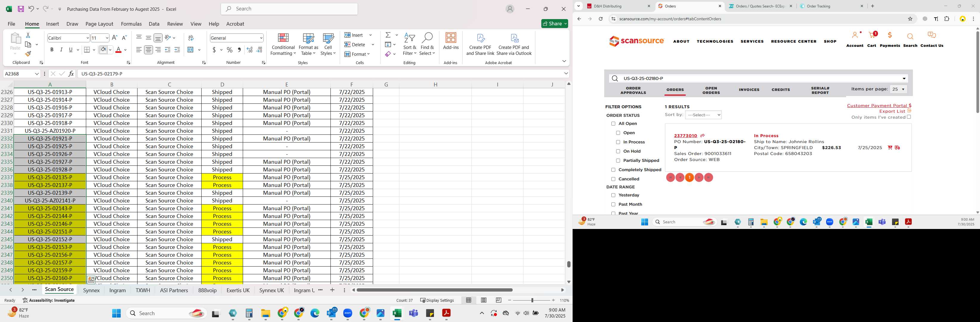Click the Decrease Font Size icon

click(124, 38)
